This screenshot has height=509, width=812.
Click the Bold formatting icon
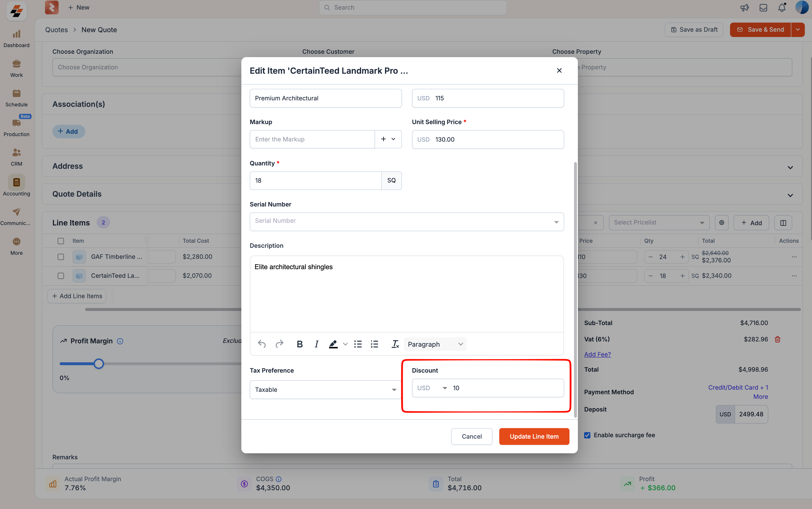300,344
